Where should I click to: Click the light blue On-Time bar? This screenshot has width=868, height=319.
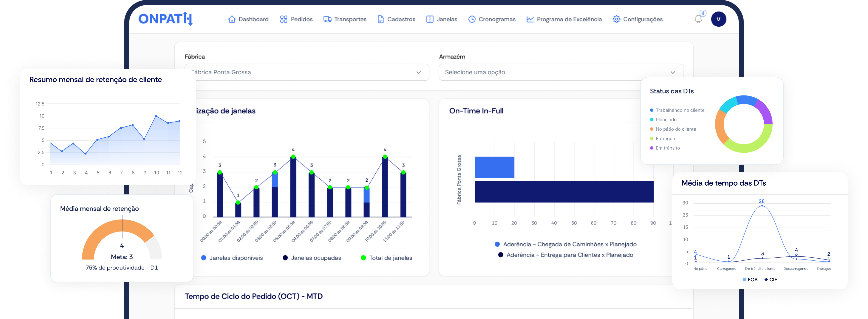click(x=494, y=167)
